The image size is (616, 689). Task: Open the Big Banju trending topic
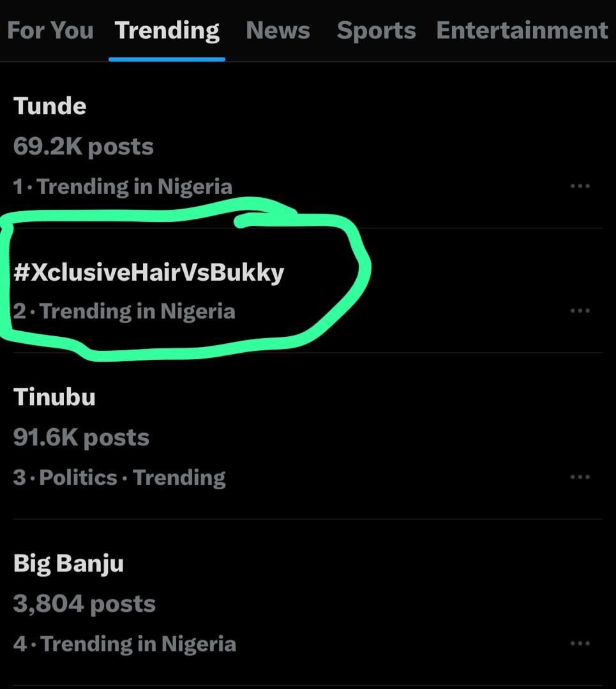click(68, 563)
